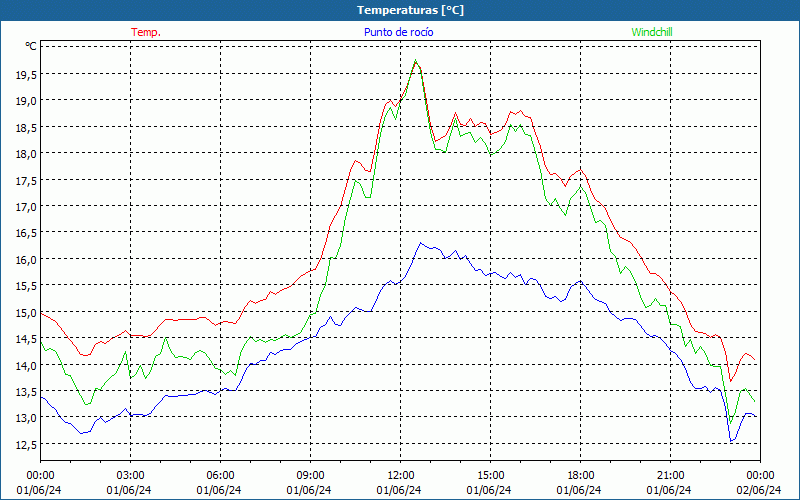This screenshot has height=500, width=800.
Task: Select the red 'Temp.' legend label
Action: click(x=146, y=32)
